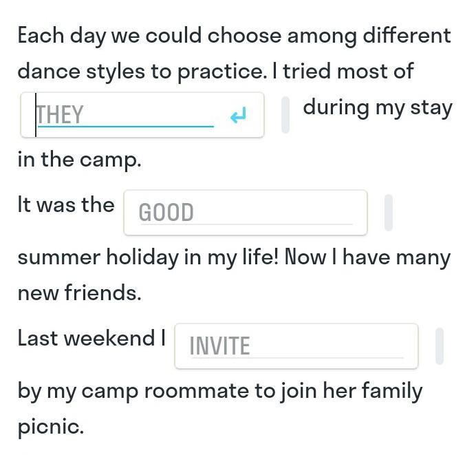The image size is (476, 455).
Task: Click the word "picnic."
Action: [51, 427]
